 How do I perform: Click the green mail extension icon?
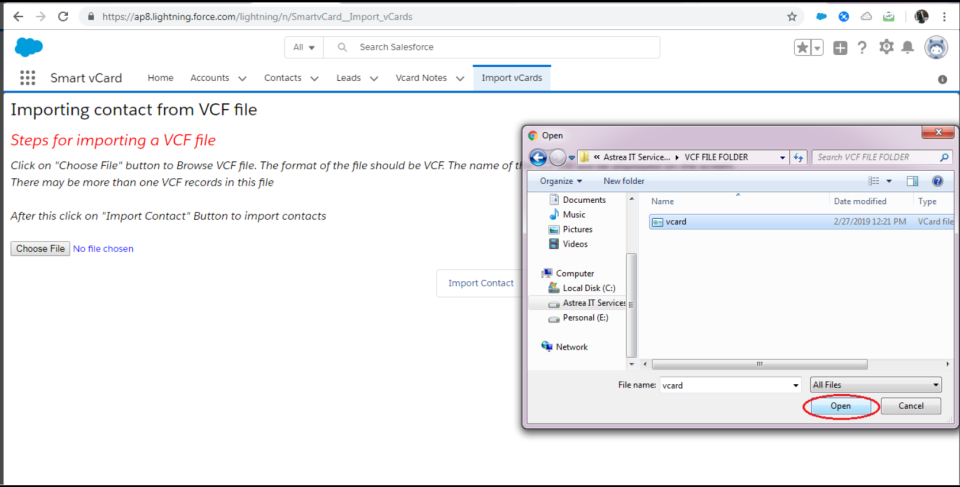point(888,17)
